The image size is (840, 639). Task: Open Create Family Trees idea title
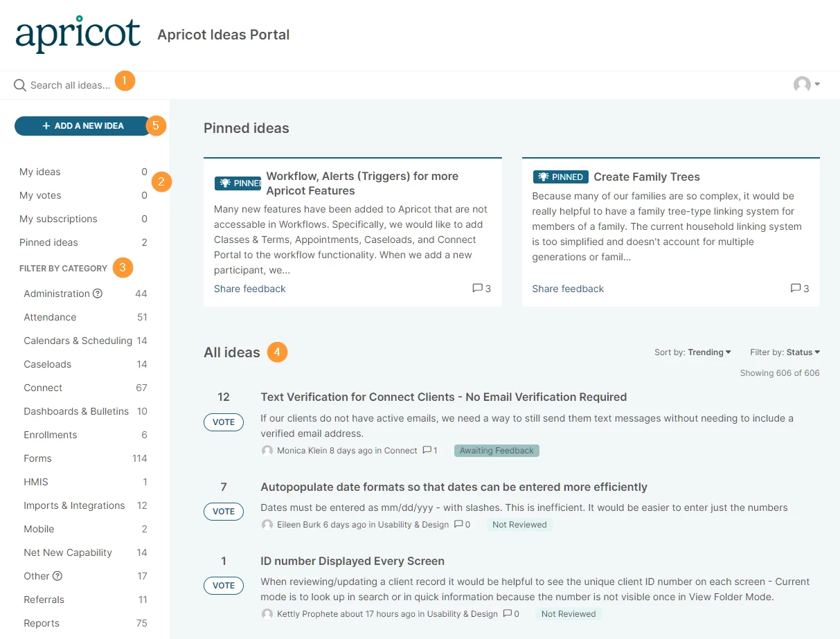[647, 177]
